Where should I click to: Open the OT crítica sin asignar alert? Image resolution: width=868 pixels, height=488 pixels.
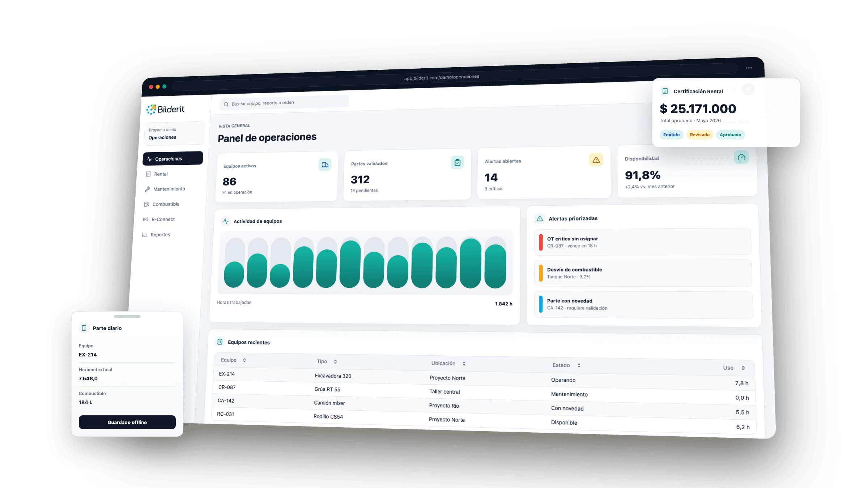(x=643, y=242)
